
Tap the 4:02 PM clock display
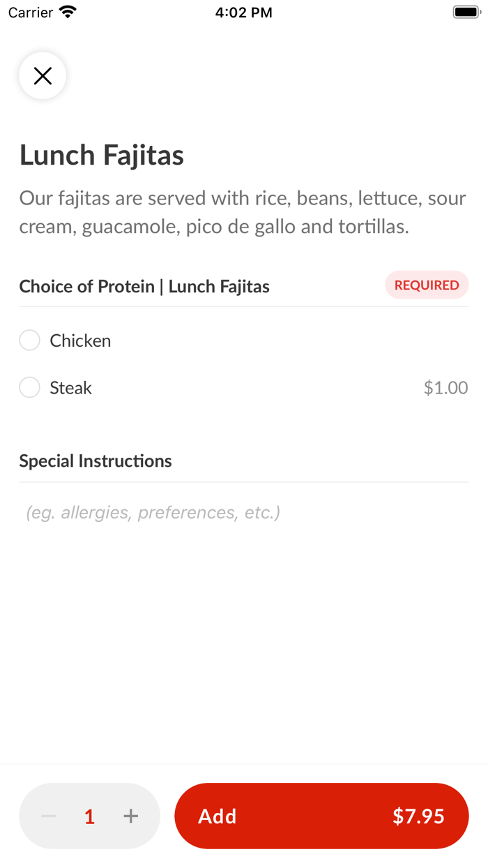[x=244, y=11]
